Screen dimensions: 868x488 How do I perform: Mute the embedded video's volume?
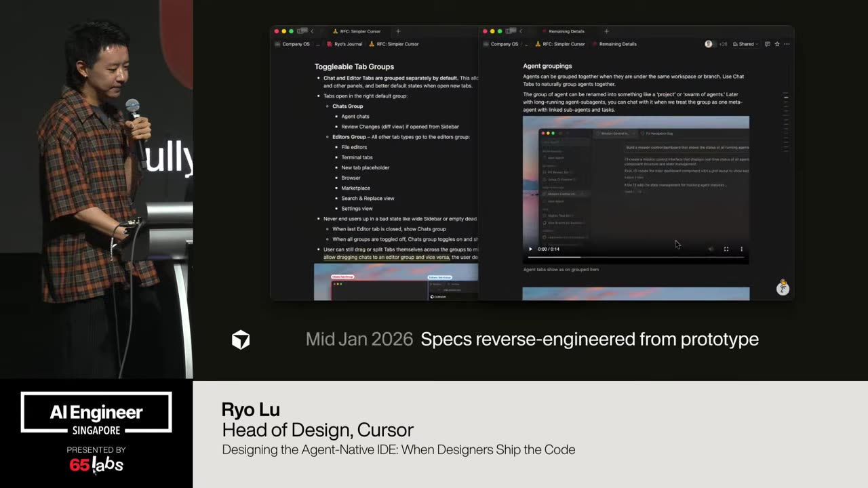(x=711, y=249)
